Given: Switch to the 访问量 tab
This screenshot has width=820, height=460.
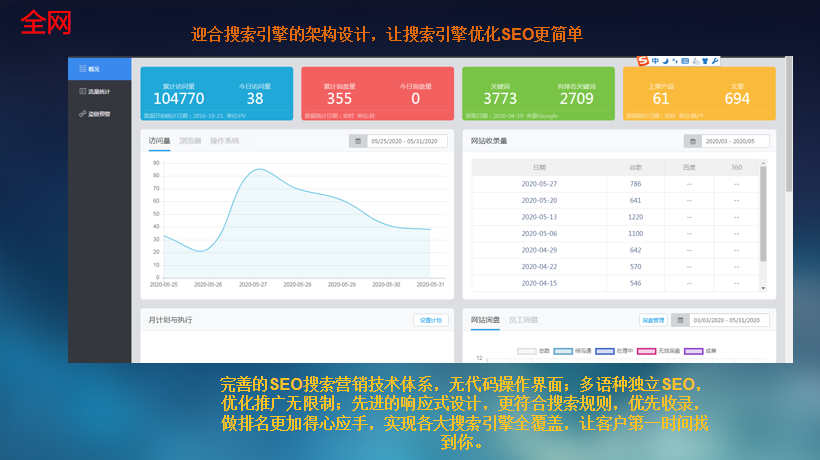Looking at the screenshot, I should click(160, 141).
